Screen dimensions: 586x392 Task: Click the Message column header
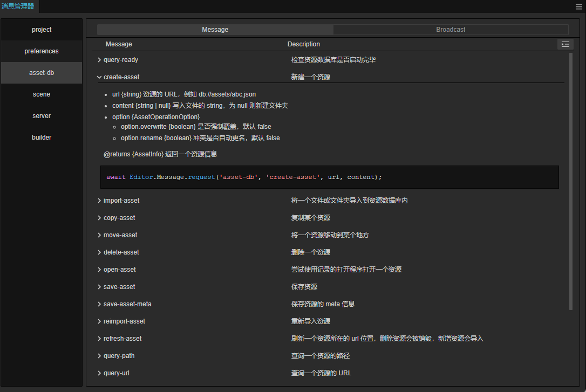(119, 44)
